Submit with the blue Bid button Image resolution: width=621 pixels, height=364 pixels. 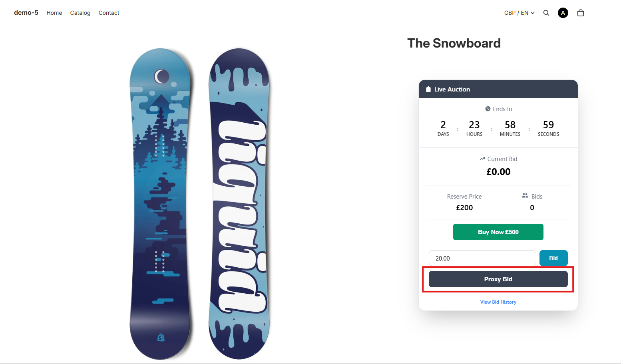pos(553,258)
